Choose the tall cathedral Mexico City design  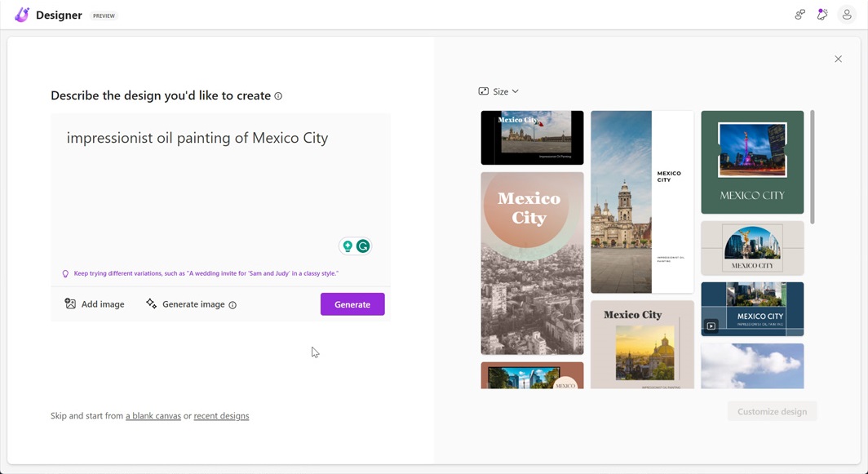click(x=642, y=202)
